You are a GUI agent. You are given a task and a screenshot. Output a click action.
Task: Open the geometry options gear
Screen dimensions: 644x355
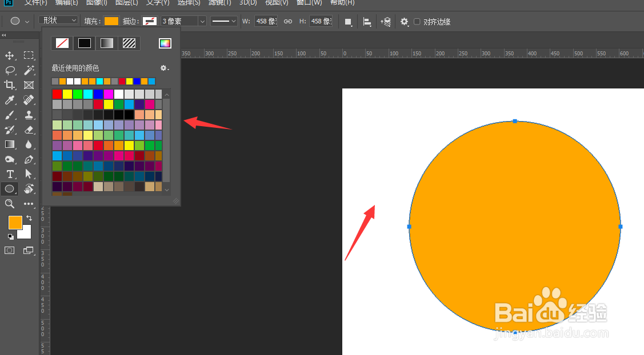pos(405,22)
